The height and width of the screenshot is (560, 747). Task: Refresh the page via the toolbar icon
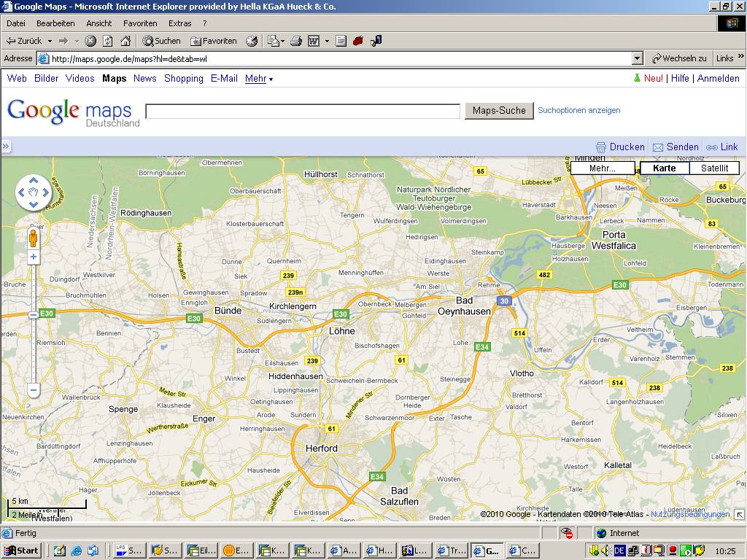click(x=108, y=41)
